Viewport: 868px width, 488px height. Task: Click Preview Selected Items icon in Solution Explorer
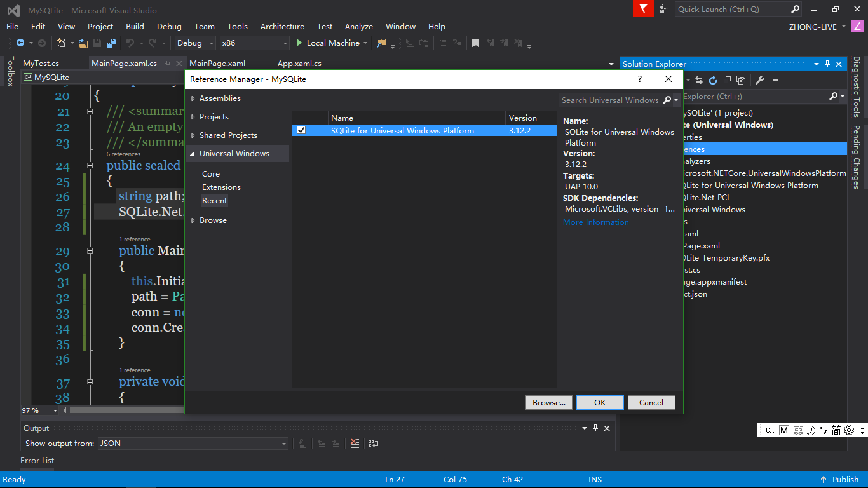[x=773, y=80]
